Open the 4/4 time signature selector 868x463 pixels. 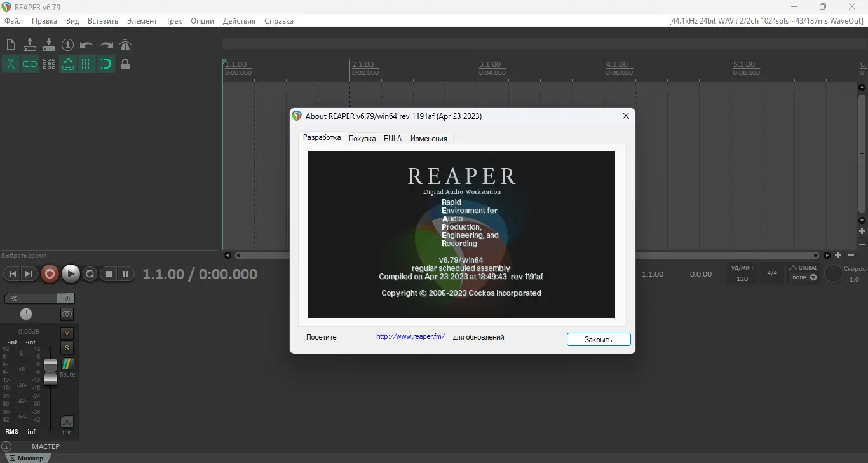[x=773, y=273]
